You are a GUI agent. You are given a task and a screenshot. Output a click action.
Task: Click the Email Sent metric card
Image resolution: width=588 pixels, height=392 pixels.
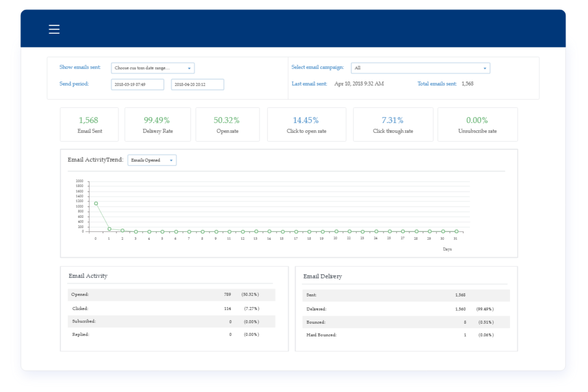pyautogui.click(x=89, y=124)
